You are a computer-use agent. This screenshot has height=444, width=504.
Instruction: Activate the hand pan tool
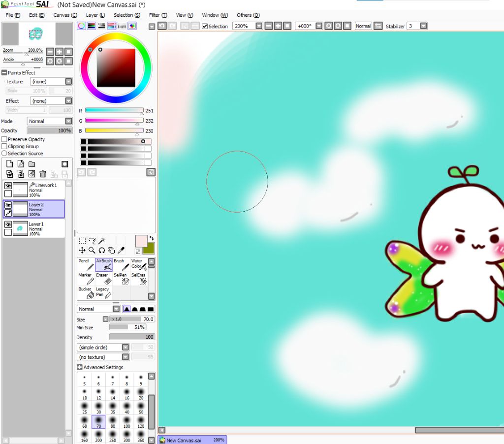coord(111,250)
